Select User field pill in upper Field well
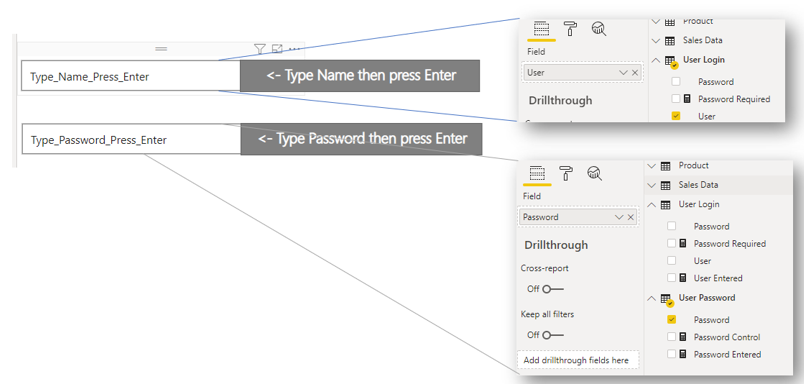This screenshot has height=384, width=804. (583, 73)
